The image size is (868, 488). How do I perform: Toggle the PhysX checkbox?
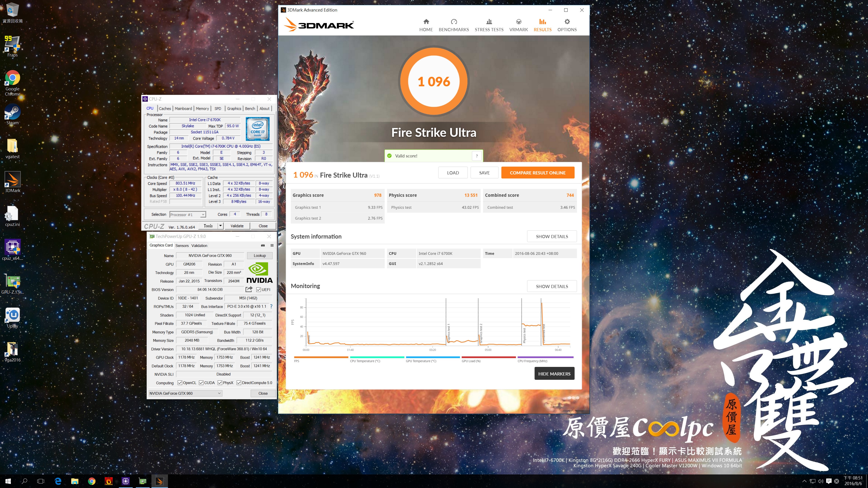click(x=220, y=383)
